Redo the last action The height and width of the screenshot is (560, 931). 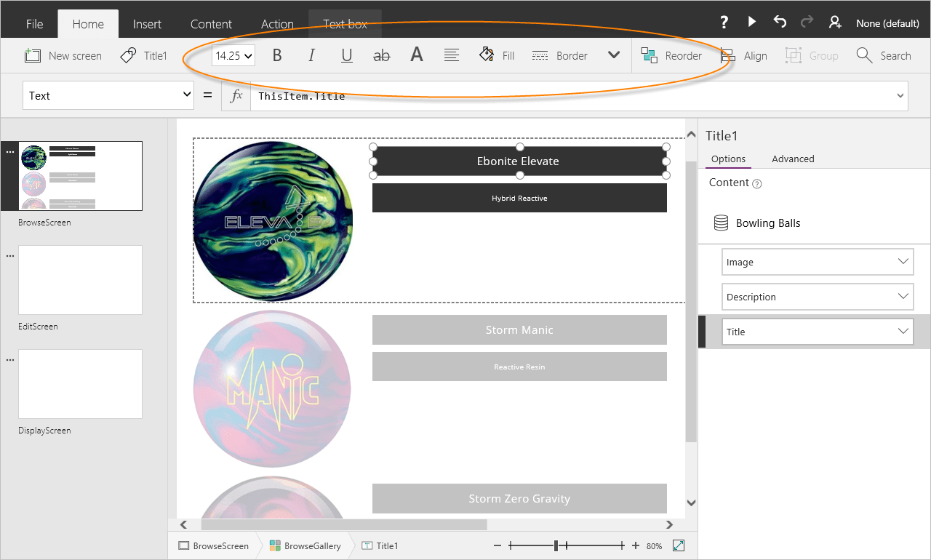pos(806,22)
